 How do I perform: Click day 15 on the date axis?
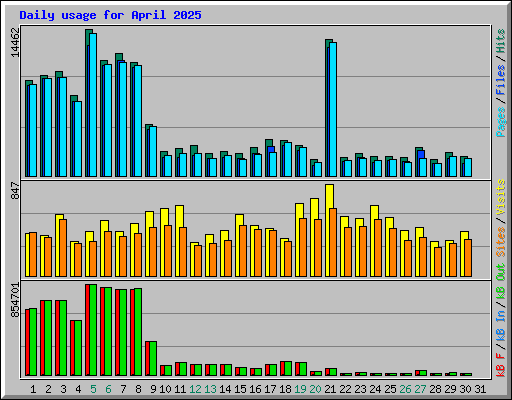click(240, 389)
